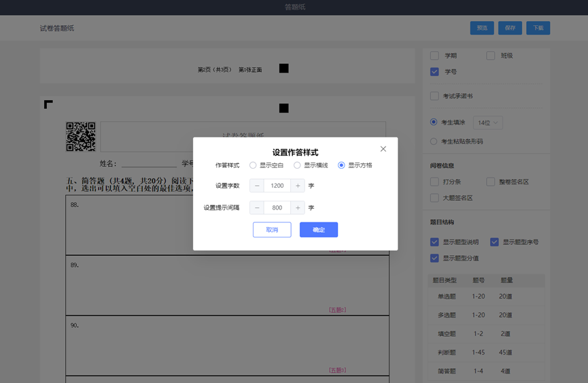Click the 预览 preview button
Image resolution: width=588 pixels, height=383 pixels.
[482, 28]
